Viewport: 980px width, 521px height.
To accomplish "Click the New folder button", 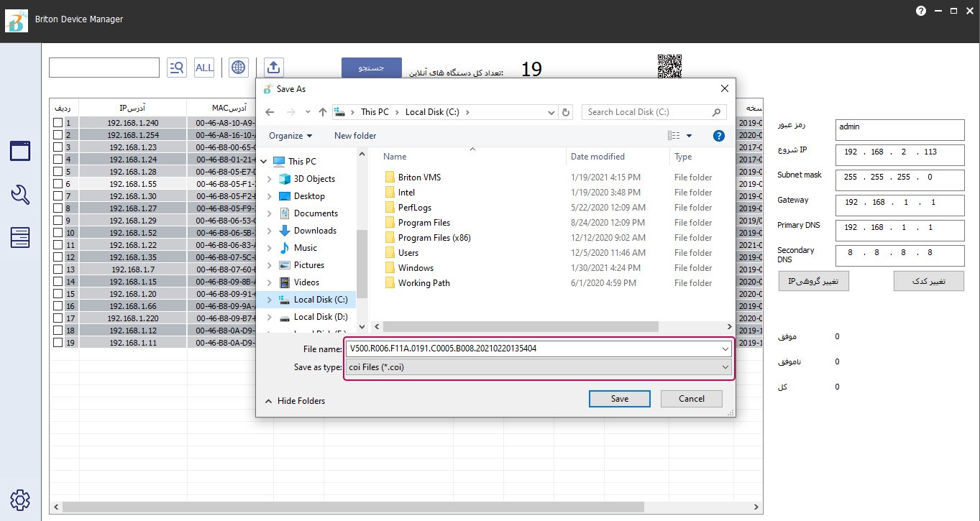I will pos(355,136).
